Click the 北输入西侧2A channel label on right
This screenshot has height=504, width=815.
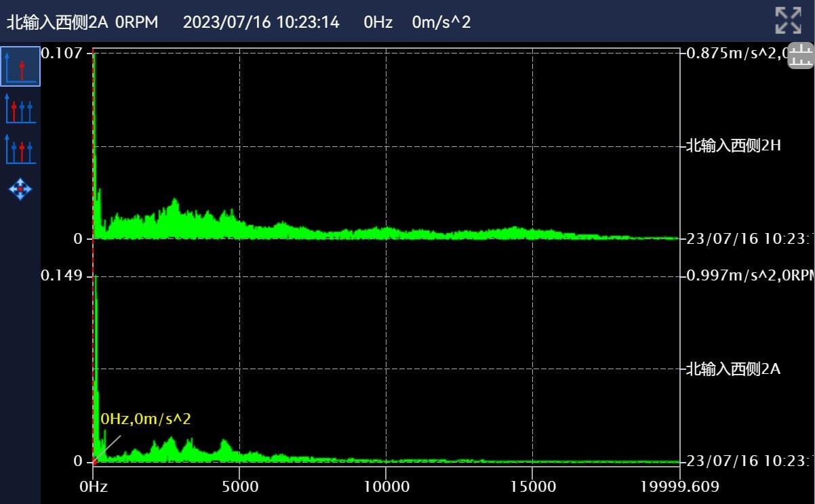point(734,369)
